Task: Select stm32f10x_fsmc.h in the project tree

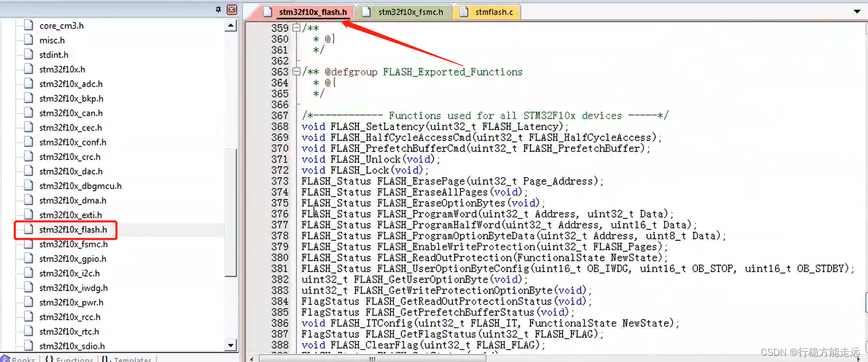Action: coord(74,244)
